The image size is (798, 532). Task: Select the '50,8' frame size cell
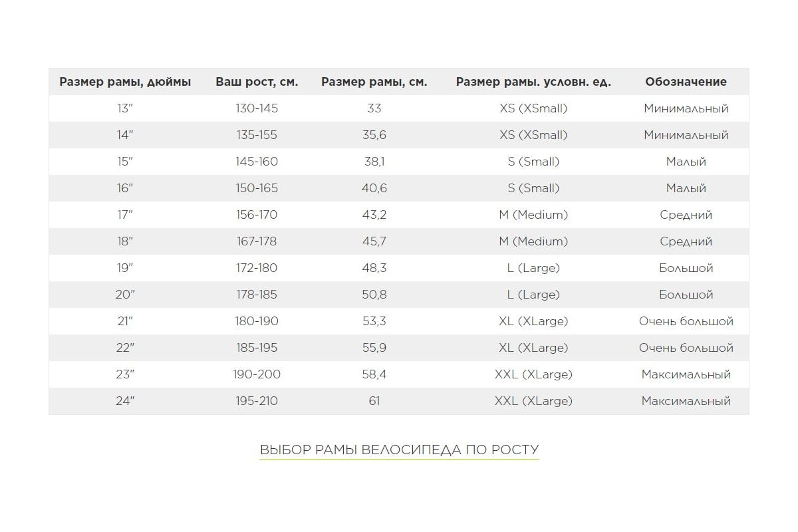[x=374, y=295]
